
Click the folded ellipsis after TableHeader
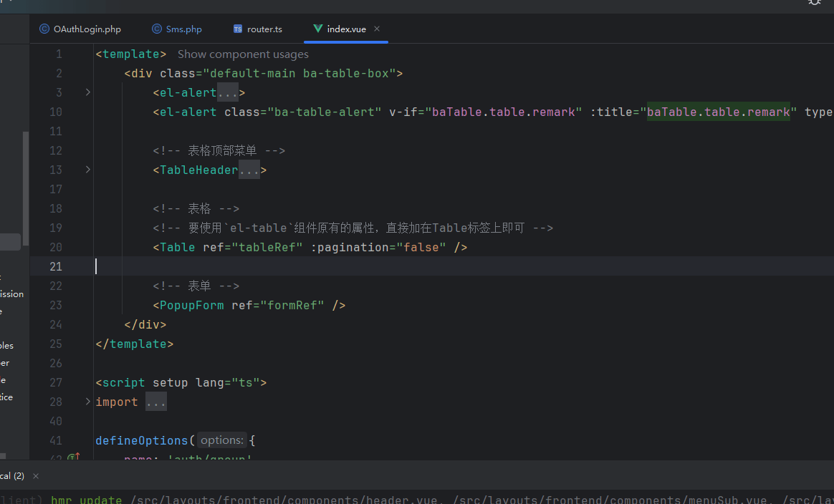click(x=249, y=170)
